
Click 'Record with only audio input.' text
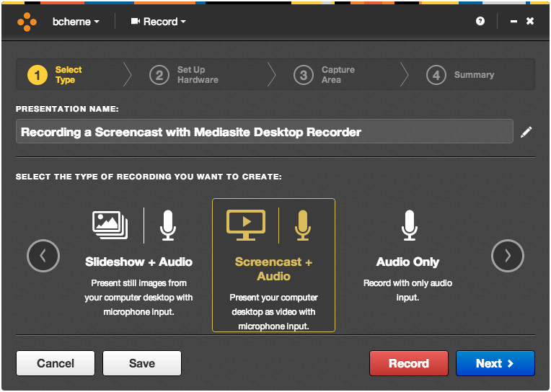tap(407, 290)
